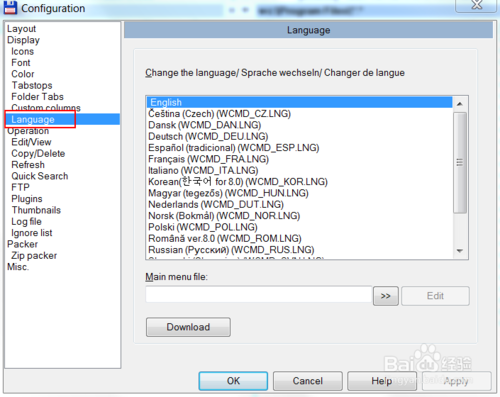Open Quick Search settings
The image size is (500, 397).
40,176
